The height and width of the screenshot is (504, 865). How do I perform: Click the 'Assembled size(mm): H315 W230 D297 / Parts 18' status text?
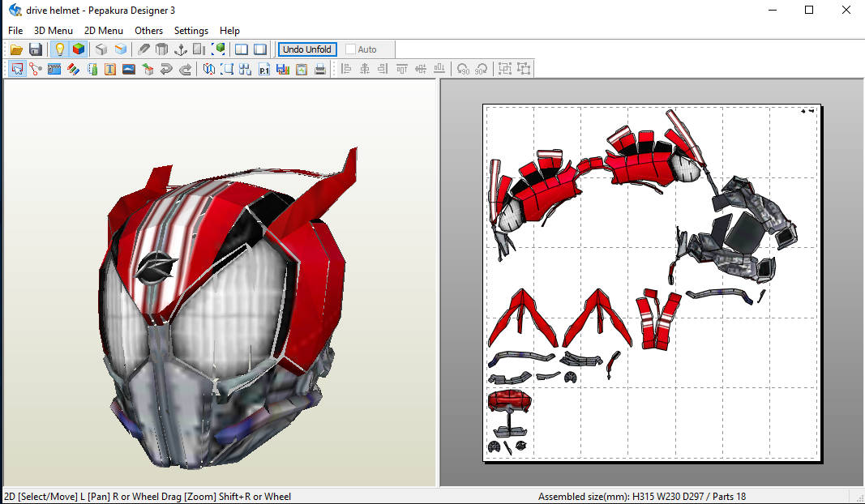(642, 496)
